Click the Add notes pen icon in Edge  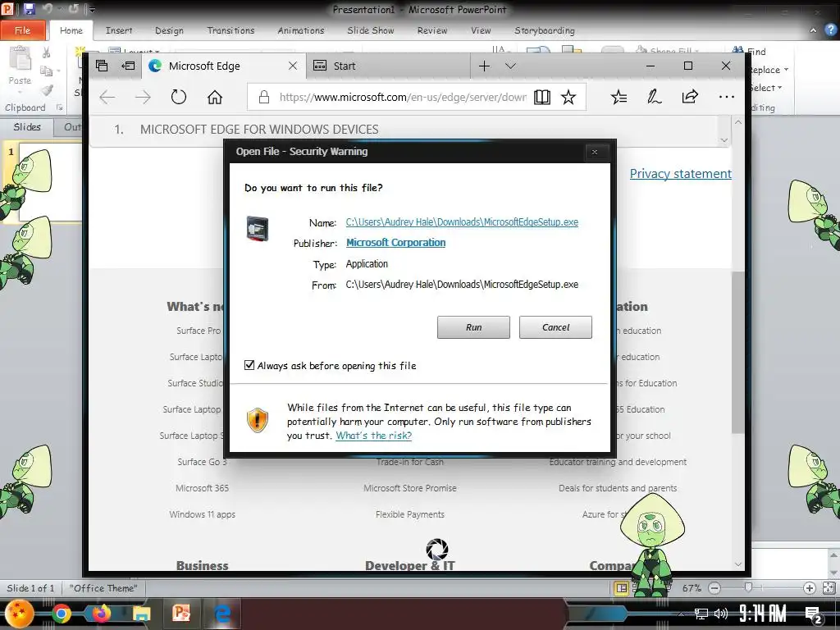tap(654, 97)
